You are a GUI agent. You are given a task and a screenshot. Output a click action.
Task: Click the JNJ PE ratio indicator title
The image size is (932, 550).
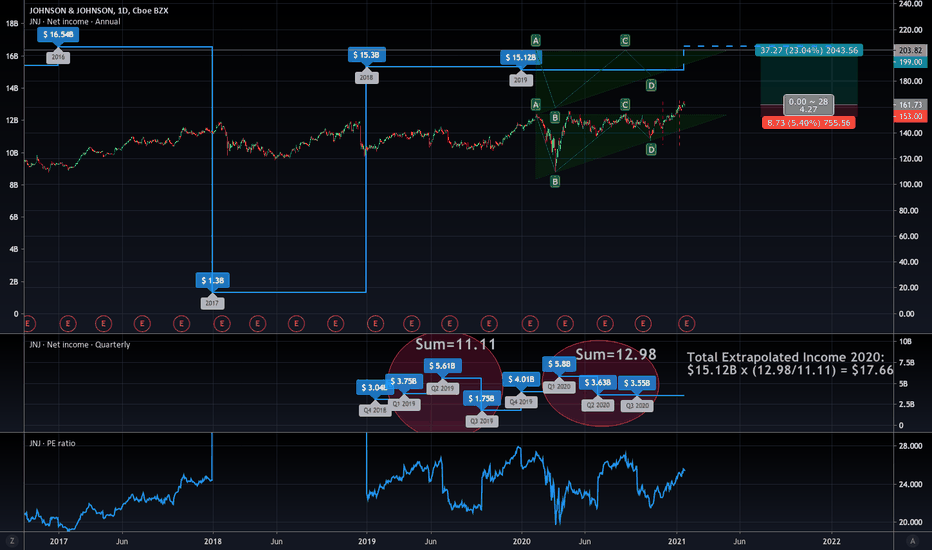tap(52, 443)
